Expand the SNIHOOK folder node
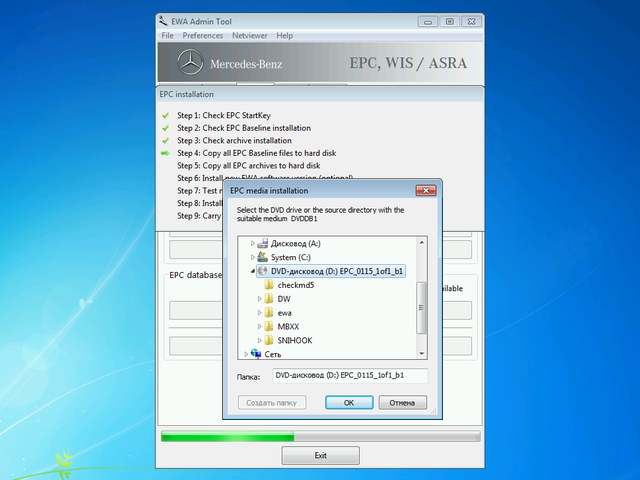 260,340
